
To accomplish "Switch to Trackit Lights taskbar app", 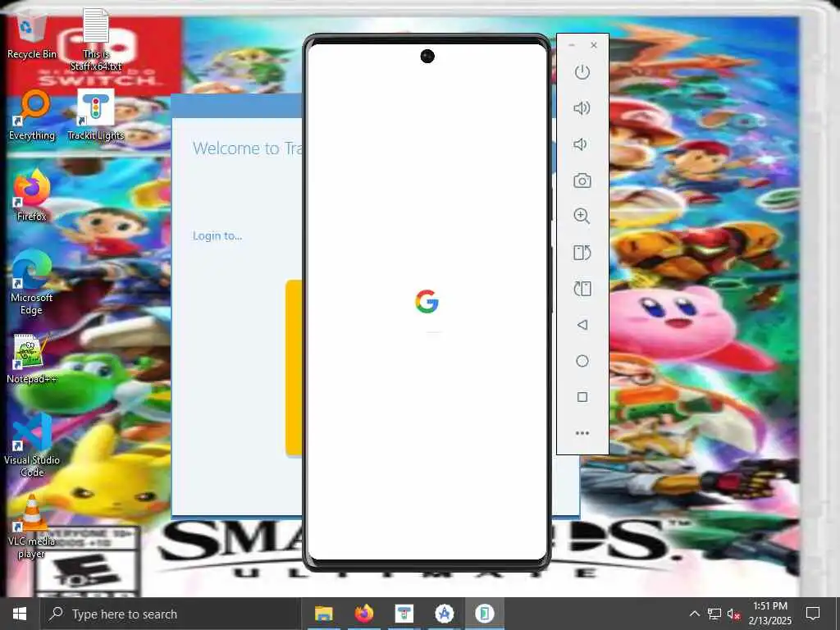I will [404, 614].
